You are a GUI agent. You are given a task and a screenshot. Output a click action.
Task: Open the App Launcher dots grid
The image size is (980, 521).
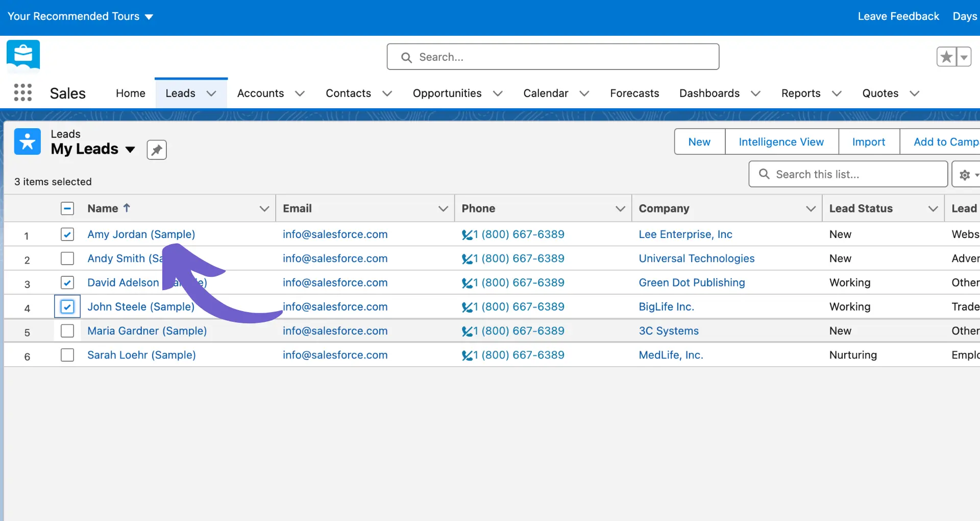[22, 92]
